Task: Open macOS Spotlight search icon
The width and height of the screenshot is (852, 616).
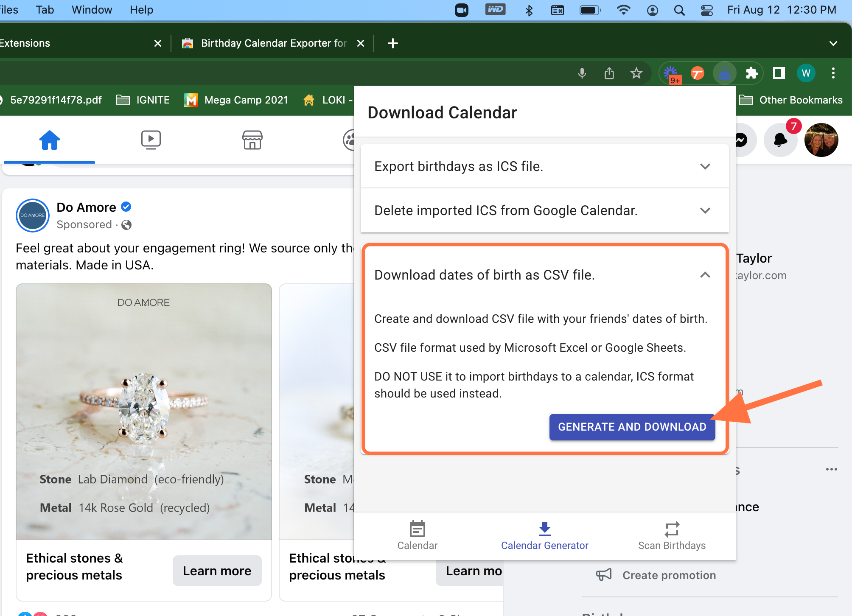Action: (679, 10)
